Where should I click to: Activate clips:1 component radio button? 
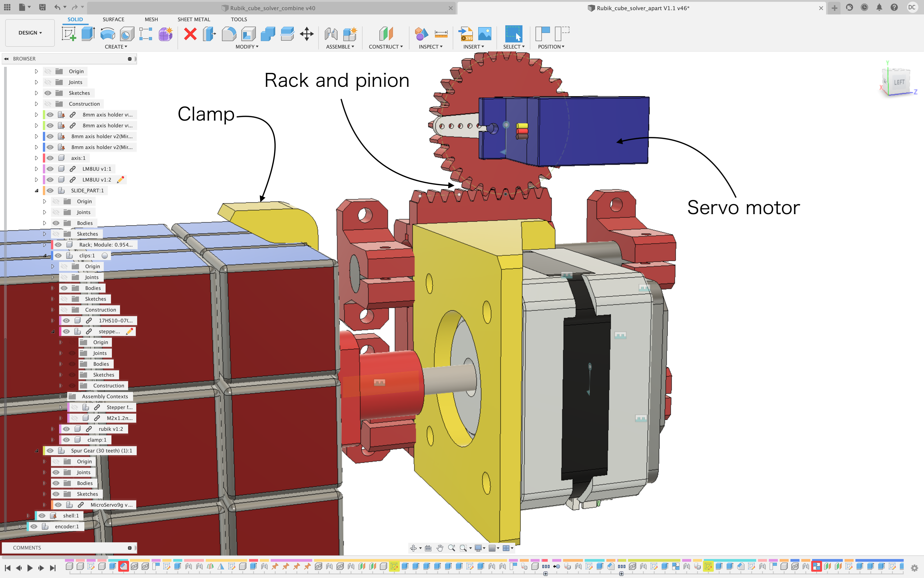tap(105, 255)
